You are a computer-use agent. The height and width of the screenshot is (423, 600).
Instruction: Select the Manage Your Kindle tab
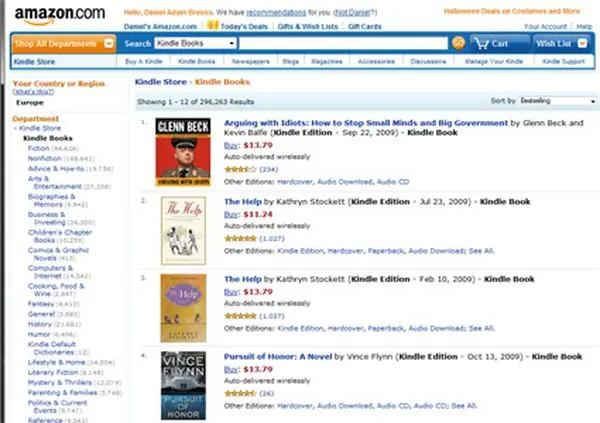[494, 61]
